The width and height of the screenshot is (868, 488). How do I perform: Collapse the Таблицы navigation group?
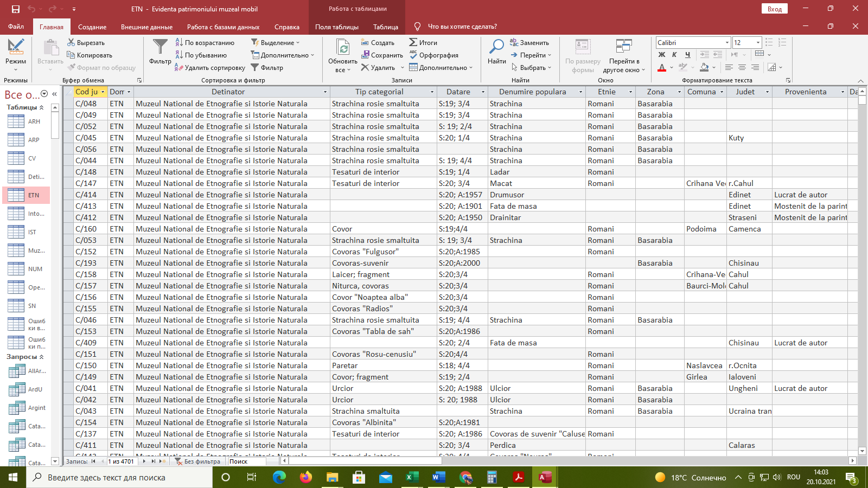click(x=41, y=107)
